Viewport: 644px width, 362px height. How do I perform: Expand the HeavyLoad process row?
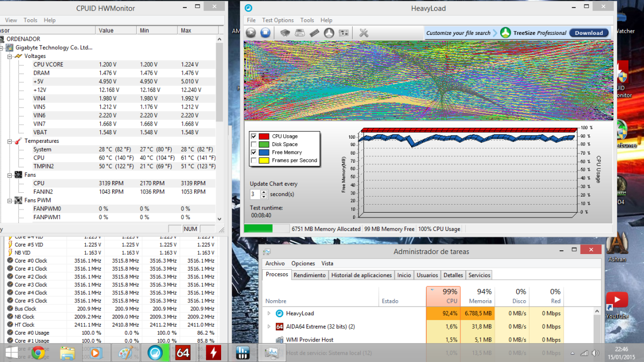tap(269, 313)
